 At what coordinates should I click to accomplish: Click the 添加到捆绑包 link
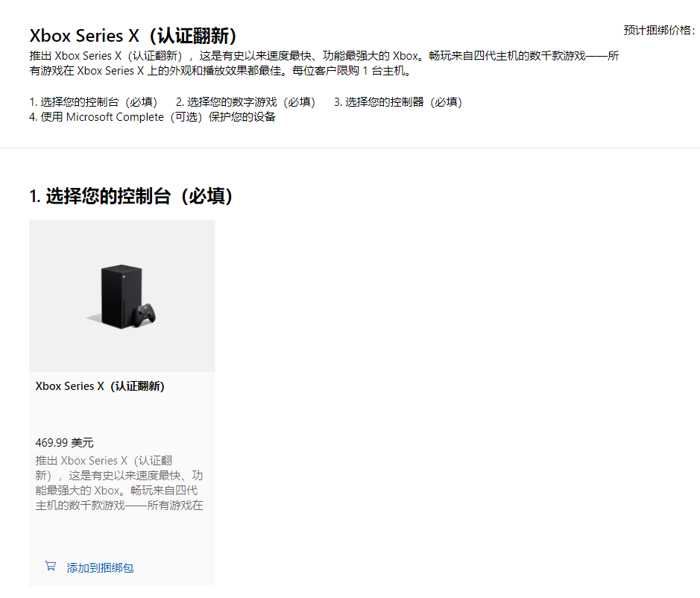pyautogui.click(x=100, y=567)
